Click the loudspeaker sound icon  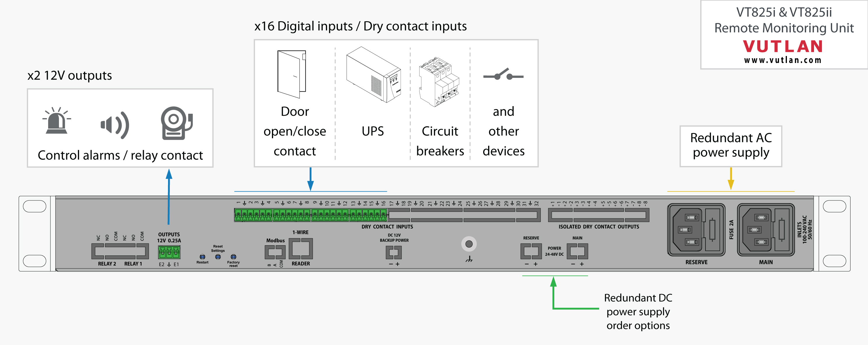(115, 125)
